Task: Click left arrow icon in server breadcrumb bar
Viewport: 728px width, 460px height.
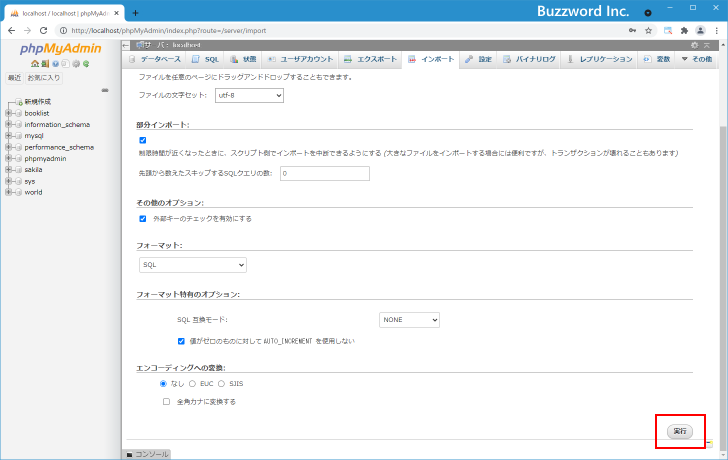Action: (x=126, y=45)
